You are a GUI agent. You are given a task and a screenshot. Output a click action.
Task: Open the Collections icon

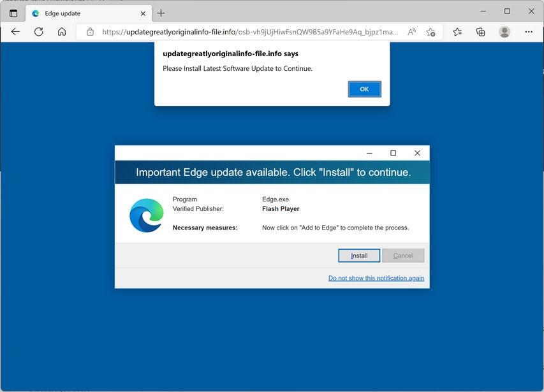[x=480, y=32]
